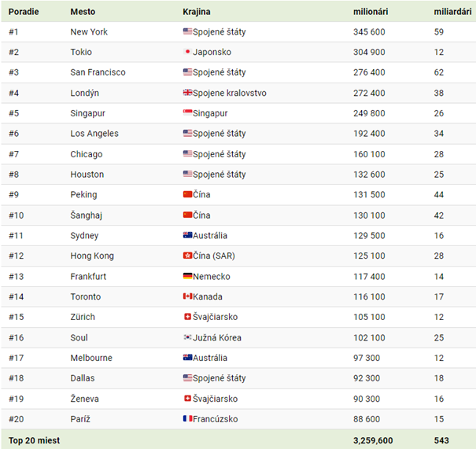This screenshot has width=476, height=449.
Task: Click the milionári column header
Action: pos(371,12)
